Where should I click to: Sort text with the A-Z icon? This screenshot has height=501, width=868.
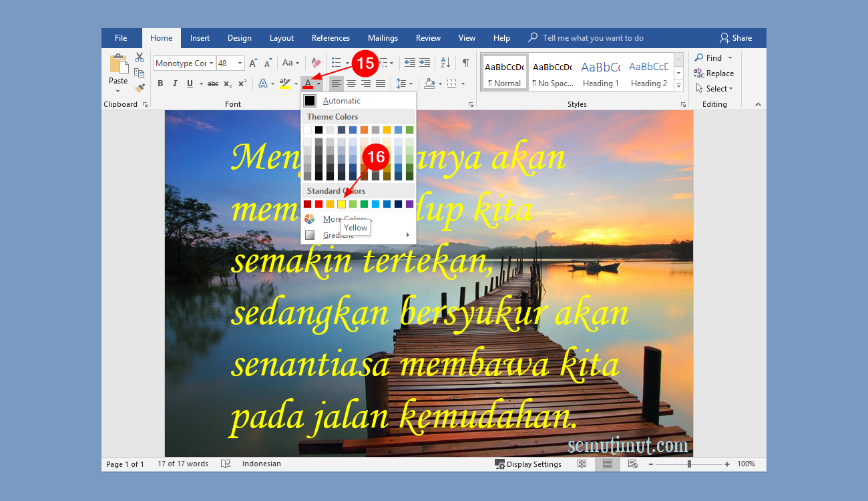(x=445, y=63)
